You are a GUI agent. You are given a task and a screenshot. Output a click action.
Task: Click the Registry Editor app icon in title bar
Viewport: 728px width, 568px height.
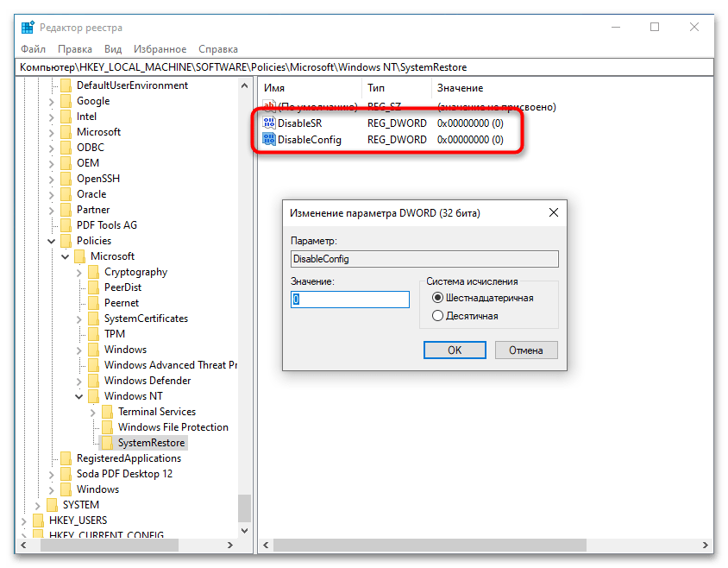[x=28, y=28]
